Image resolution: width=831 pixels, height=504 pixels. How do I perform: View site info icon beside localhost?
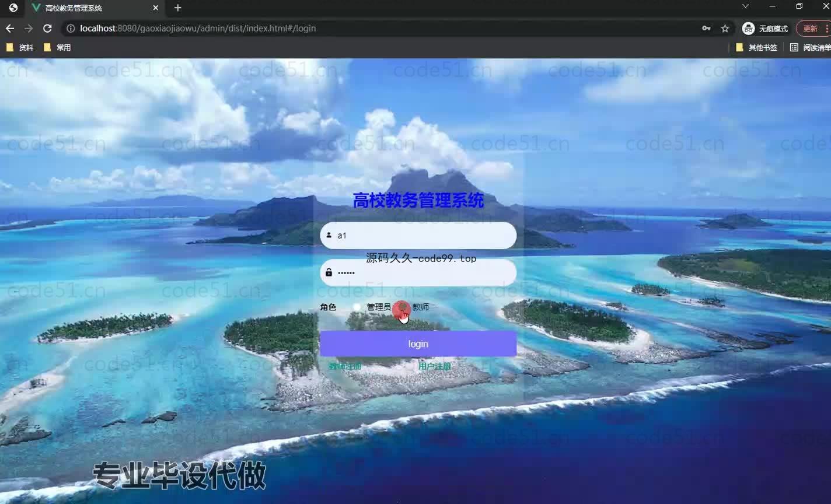(70, 28)
